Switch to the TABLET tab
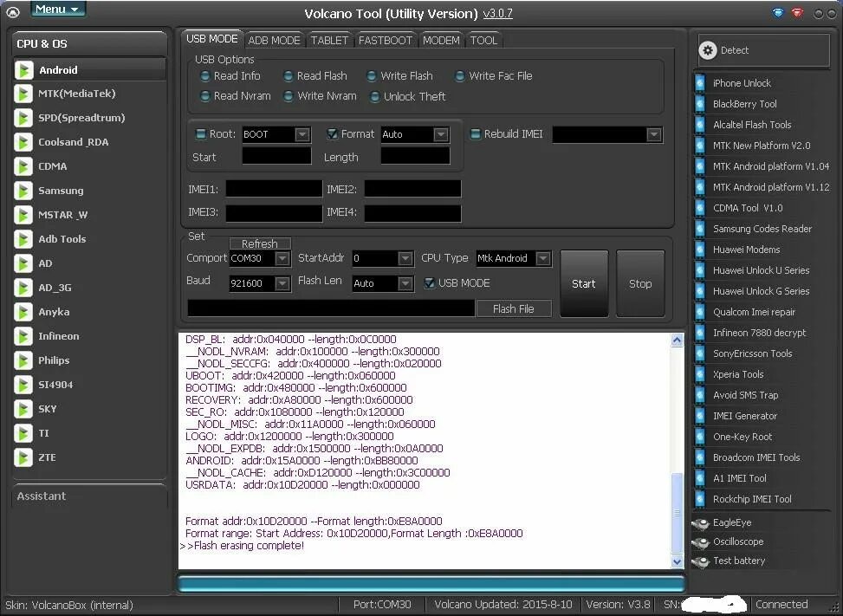 click(329, 41)
